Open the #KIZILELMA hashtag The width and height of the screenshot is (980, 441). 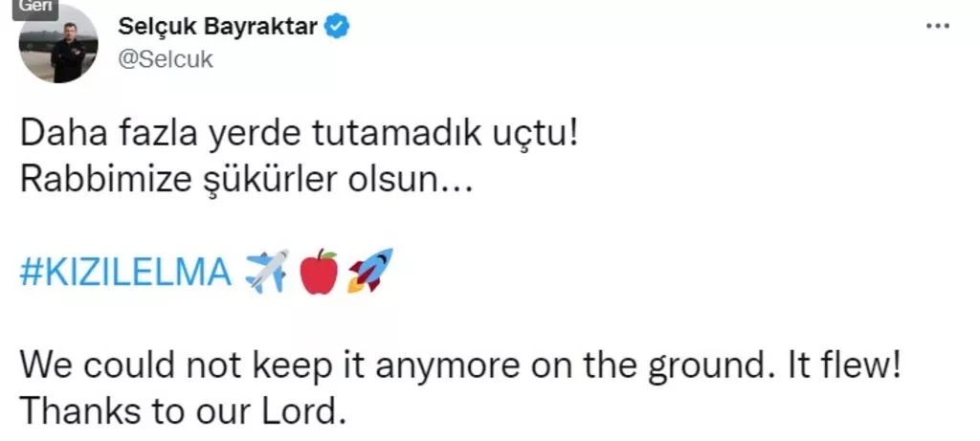(125, 273)
